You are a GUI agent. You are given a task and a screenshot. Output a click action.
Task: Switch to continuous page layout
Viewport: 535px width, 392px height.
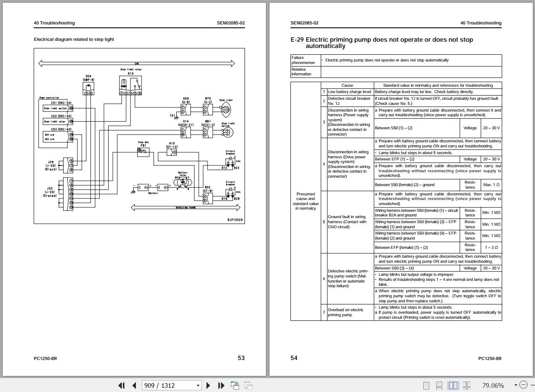(x=439, y=385)
